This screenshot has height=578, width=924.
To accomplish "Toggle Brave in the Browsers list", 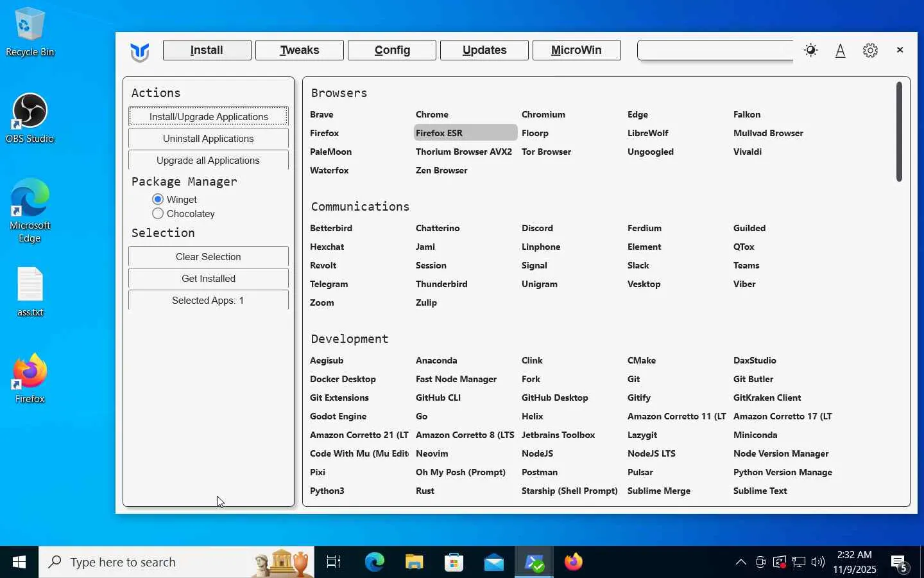I will [321, 114].
